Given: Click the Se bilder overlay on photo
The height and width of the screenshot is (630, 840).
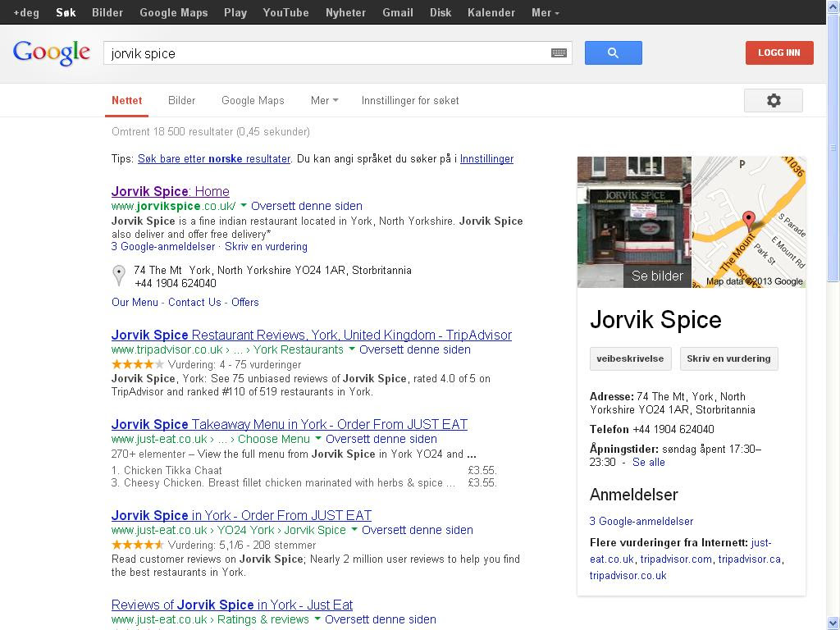Looking at the screenshot, I should click(657, 276).
